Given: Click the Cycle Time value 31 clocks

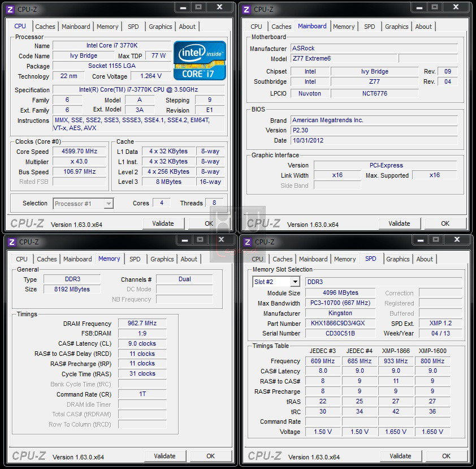Looking at the screenshot, I should (142, 373).
